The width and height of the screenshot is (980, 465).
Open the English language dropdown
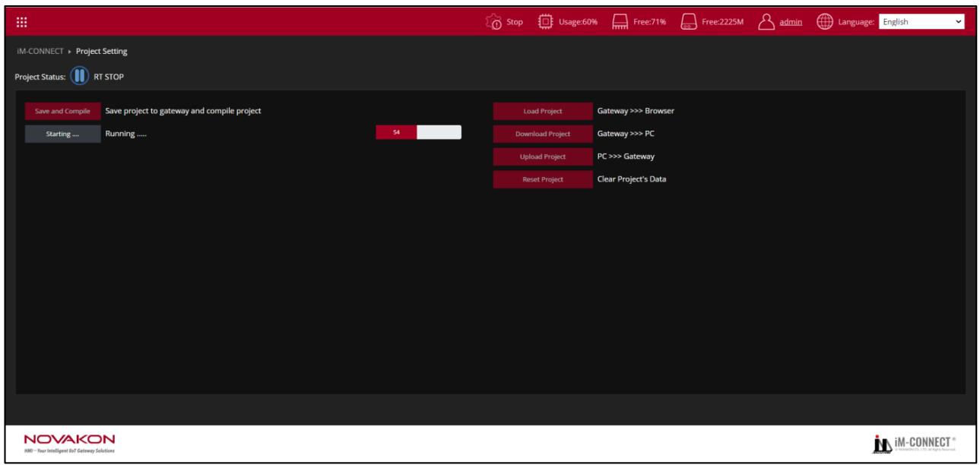point(921,22)
